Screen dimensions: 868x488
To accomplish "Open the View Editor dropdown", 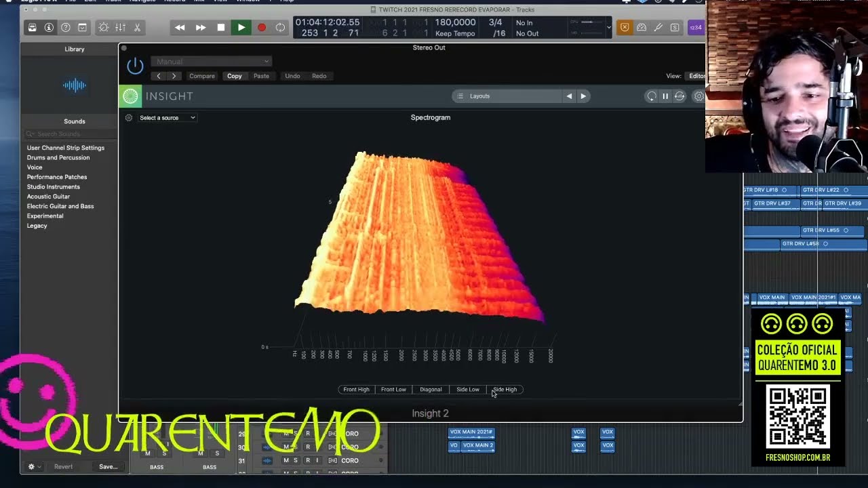I will (696, 76).
